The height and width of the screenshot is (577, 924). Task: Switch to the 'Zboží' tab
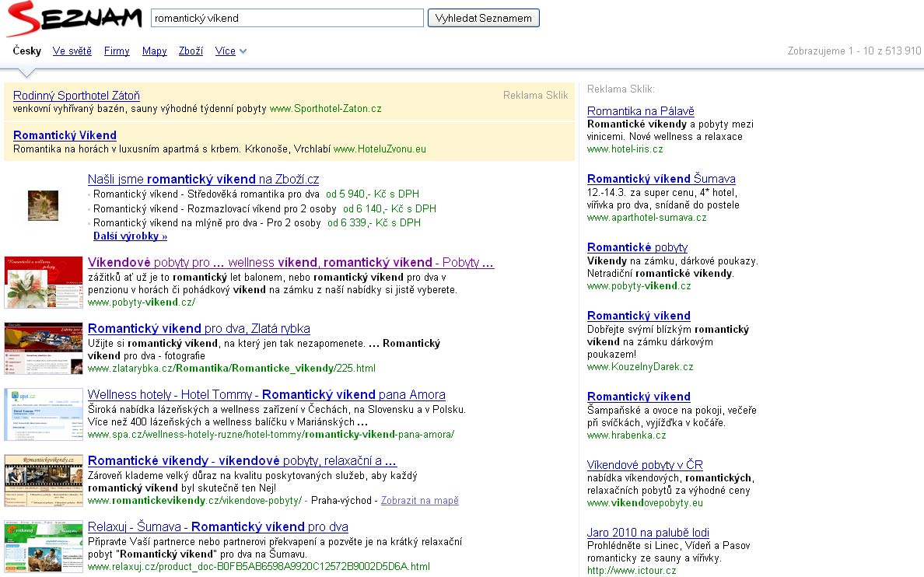click(191, 51)
